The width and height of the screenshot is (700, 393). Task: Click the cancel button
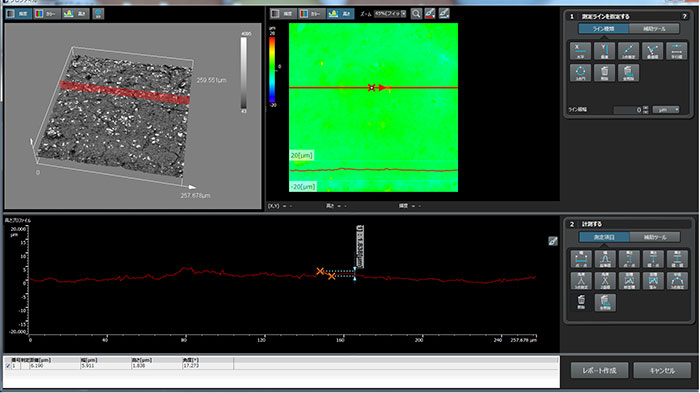pyautogui.click(x=662, y=370)
